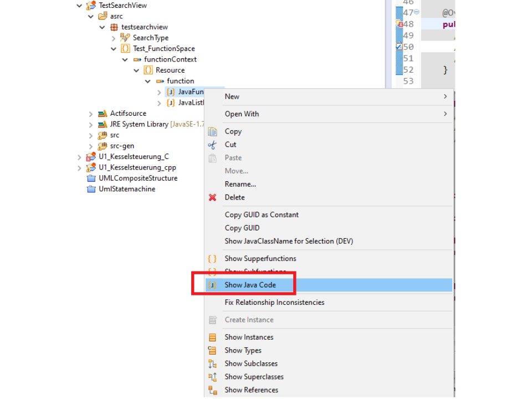The height and width of the screenshot is (399, 532).
Task: Click the scissors Cut icon
Action: click(x=212, y=145)
